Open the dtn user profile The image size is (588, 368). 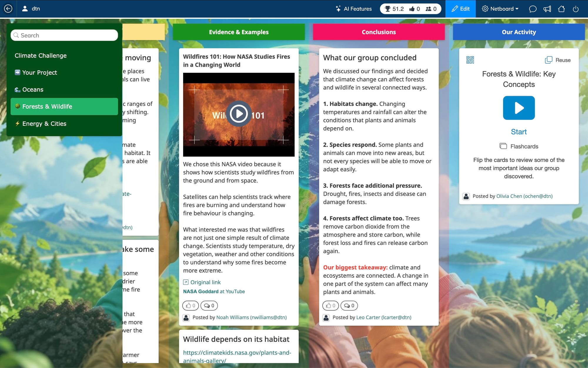31,9
